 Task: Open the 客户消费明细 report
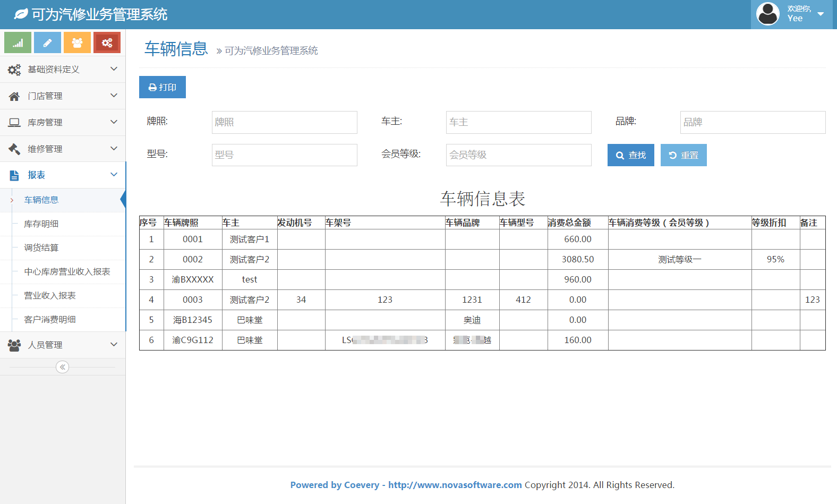[50, 320]
